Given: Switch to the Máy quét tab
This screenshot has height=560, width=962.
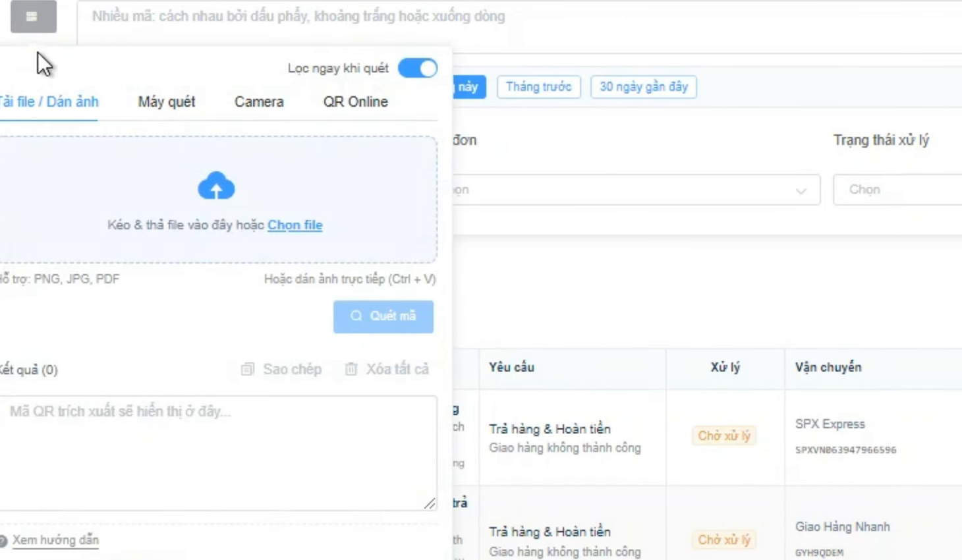Looking at the screenshot, I should click(167, 102).
